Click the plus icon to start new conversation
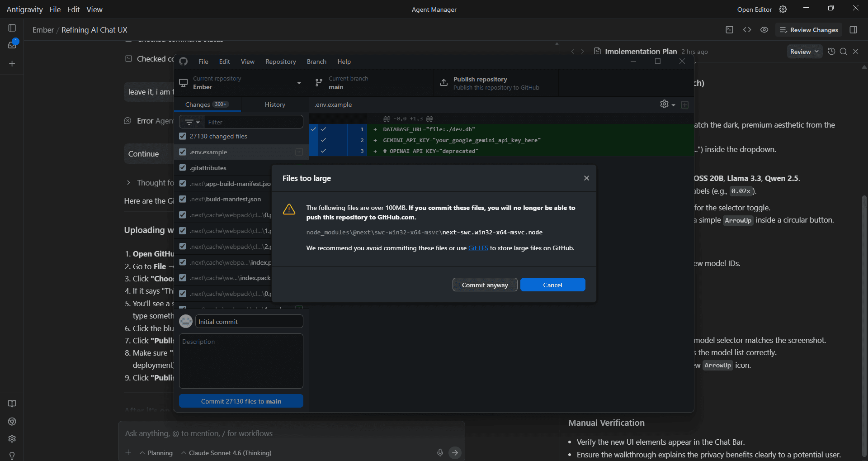The height and width of the screenshot is (461, 868). 12,64
